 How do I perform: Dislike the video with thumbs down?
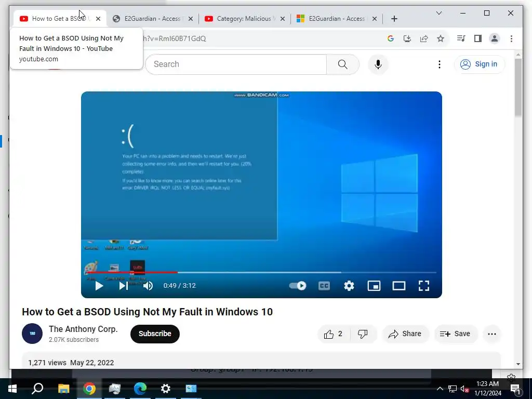[x=363, y=334]
